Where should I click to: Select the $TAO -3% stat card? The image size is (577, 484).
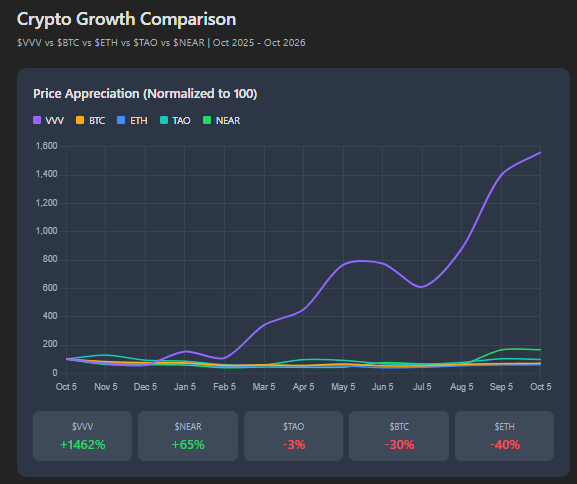tap(294, 436)
